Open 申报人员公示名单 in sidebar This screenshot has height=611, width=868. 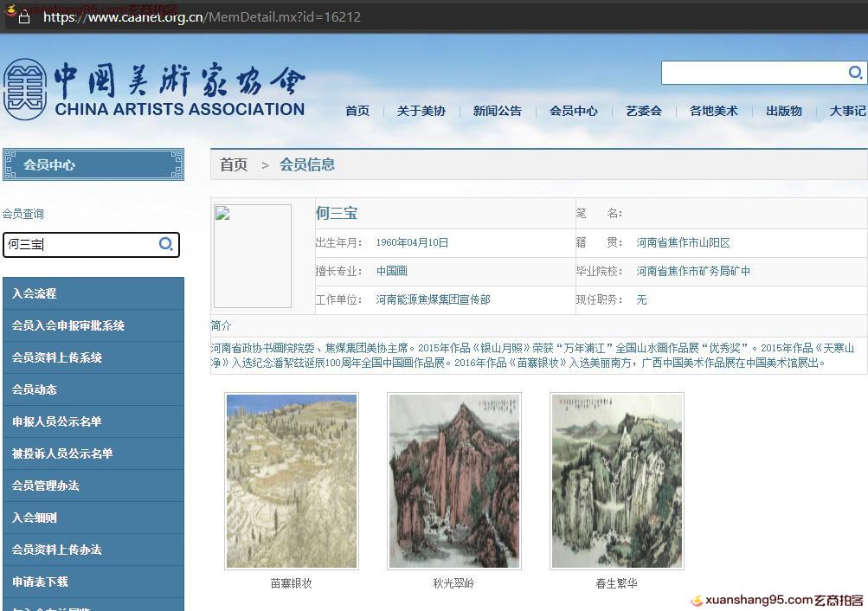pyautogui.click(x=93, y=421)
